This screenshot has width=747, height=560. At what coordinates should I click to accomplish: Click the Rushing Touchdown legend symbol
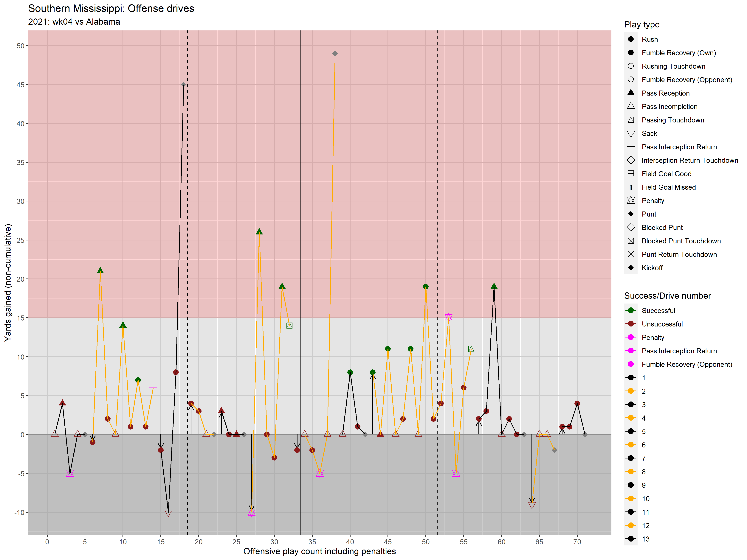(x=630, y=66)
